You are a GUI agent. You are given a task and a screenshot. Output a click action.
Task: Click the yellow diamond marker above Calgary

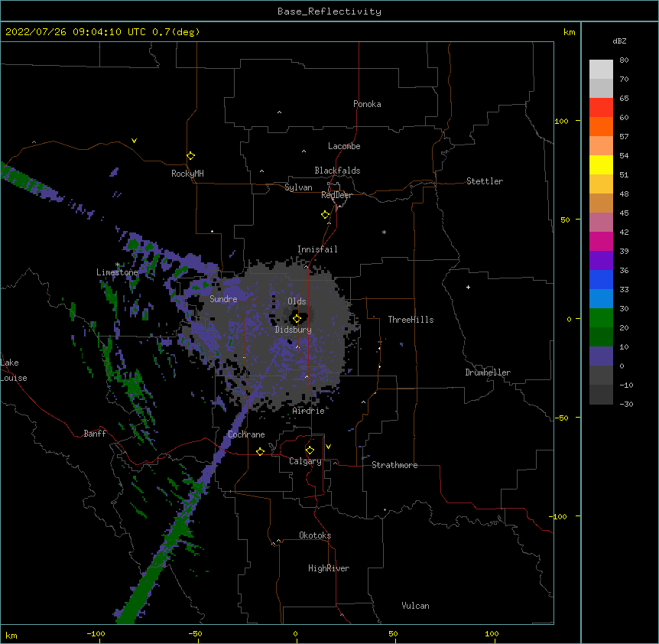[x=310, y=450]
